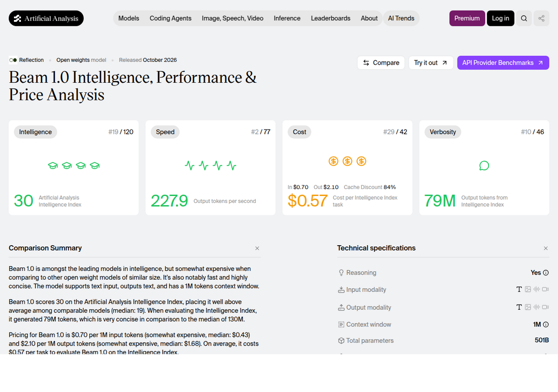Click the Released October 2026 text
The image size is (558, 392).
[148, 60]
